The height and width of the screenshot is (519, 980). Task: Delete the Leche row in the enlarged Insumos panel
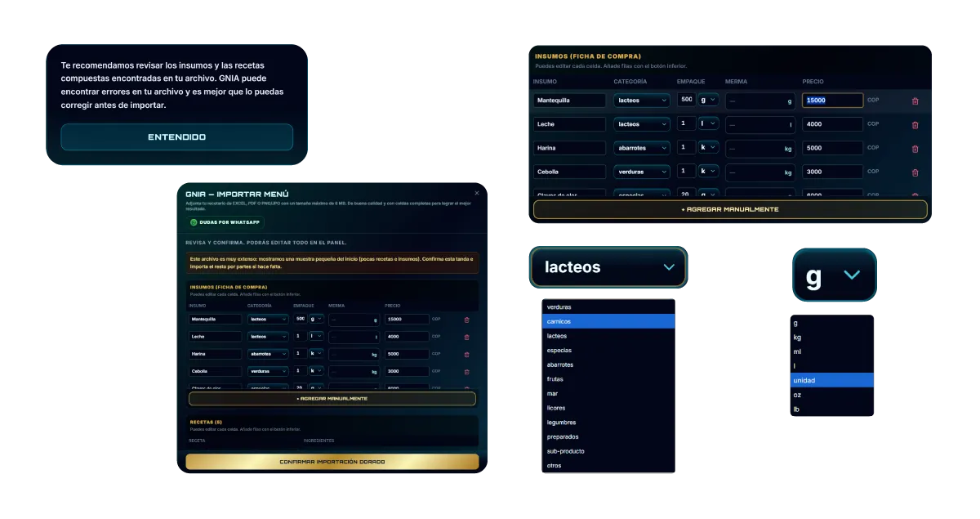click(915, 125)
